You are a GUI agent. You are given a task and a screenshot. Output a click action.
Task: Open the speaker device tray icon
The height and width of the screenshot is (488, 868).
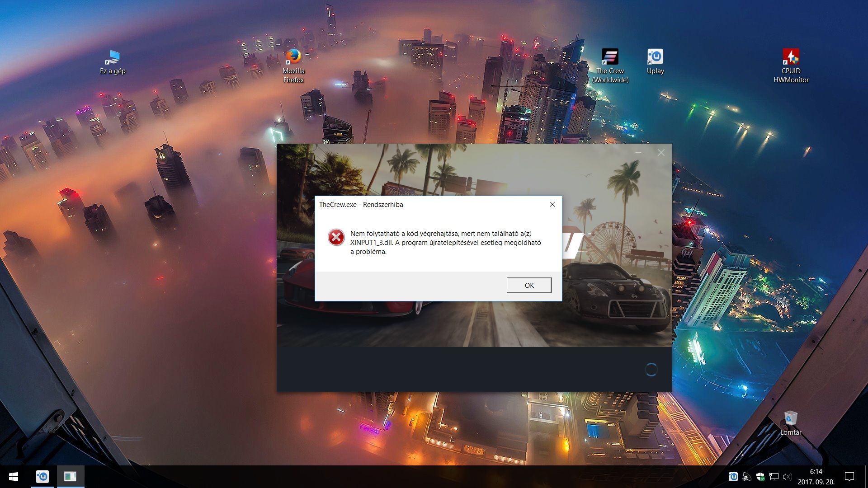click(747, 477)
